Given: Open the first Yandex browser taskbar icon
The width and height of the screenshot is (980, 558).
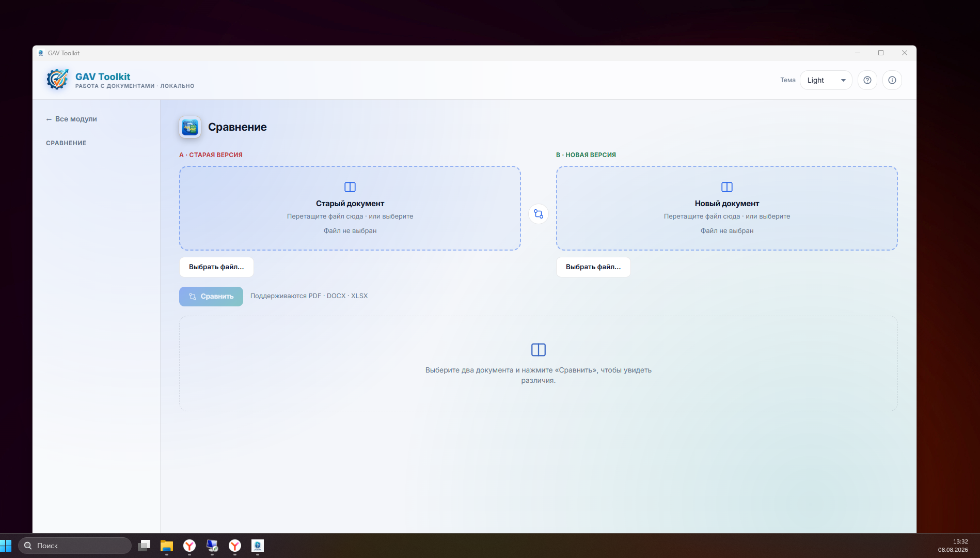Looking at the screenshot, I should 189,546.
